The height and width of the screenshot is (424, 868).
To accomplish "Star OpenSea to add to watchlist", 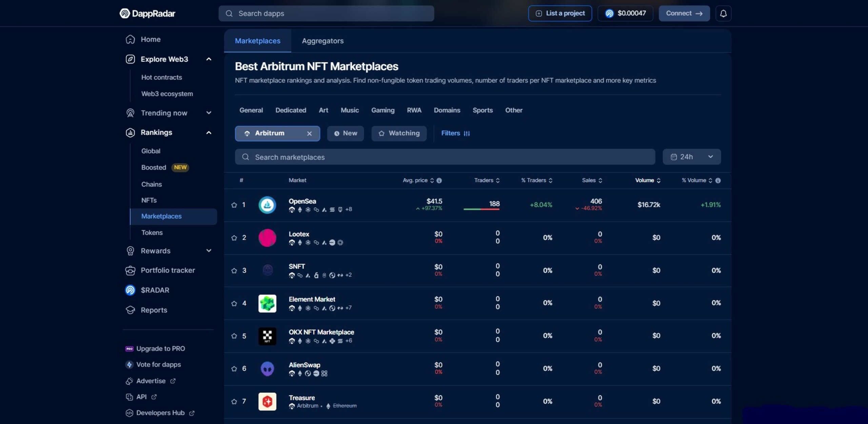I will click(234, 205).
